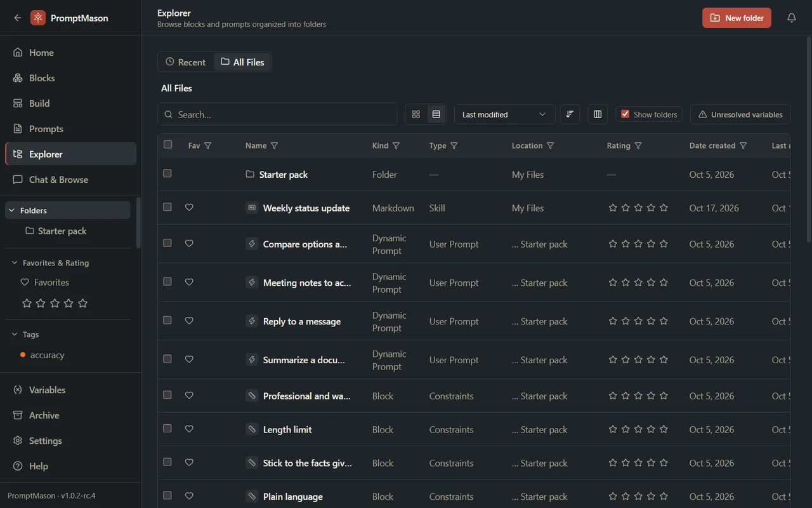
Task: Switch to the All Files tab
Action: click(242, 62)
